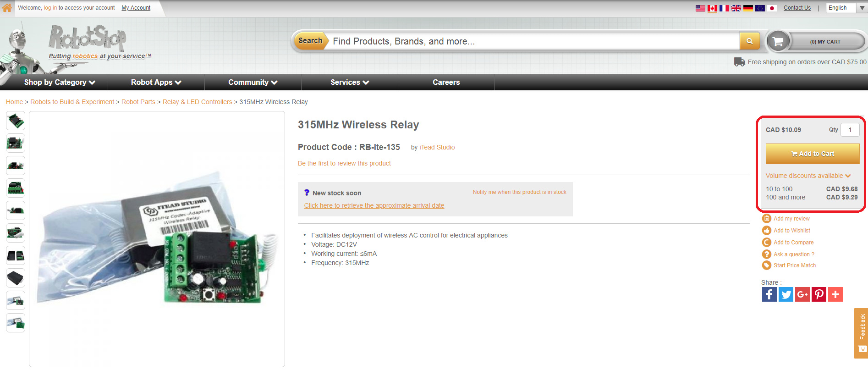Click the blue question mark stock icon
Viewport: 868px width, 370px height.
click(307, 193)
